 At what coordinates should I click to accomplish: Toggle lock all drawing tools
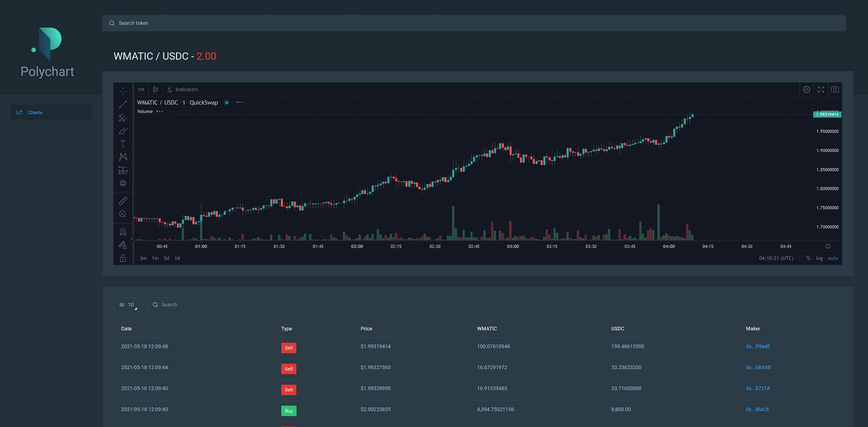click(x=123, y=258)
